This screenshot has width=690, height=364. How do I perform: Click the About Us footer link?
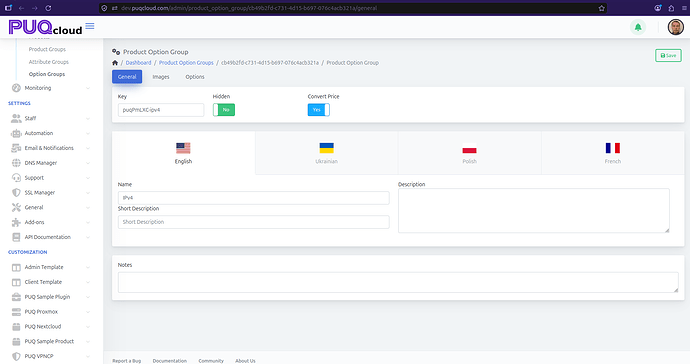[x=245, y=361]
